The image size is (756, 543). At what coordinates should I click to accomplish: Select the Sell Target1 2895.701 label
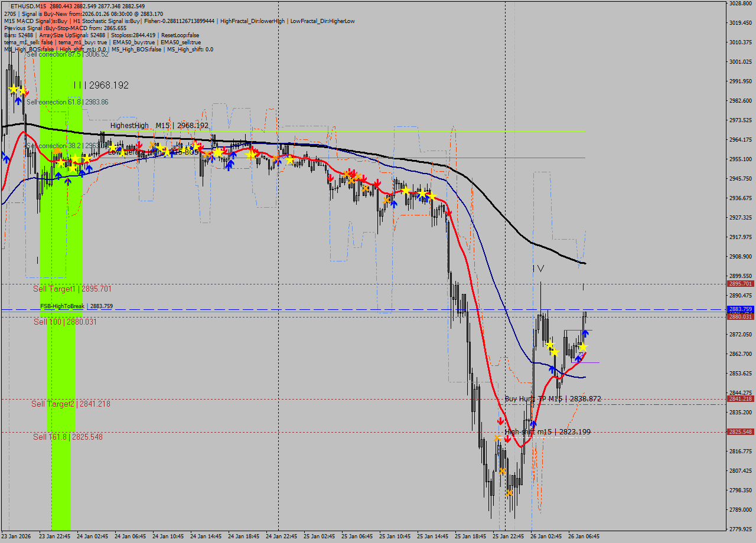coord(72,289)
